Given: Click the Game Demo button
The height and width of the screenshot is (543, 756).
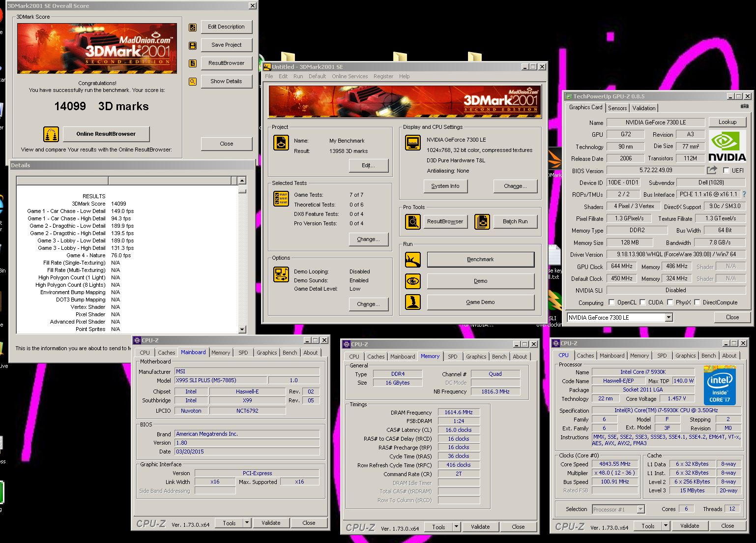Looking at the screenshot, I should tap(480, 302).
